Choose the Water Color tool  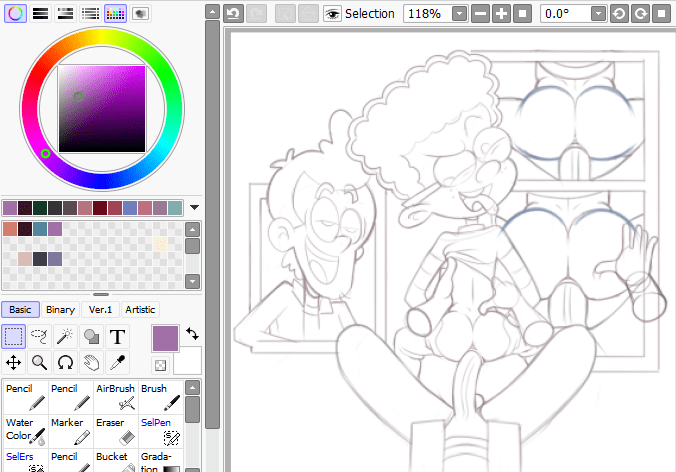click(x=25, y=431)
